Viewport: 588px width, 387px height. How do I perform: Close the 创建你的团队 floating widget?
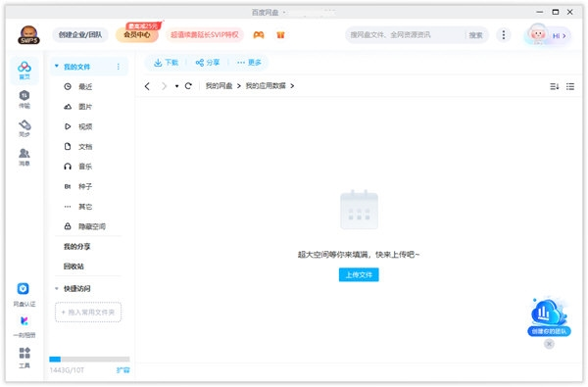point(549,344)
